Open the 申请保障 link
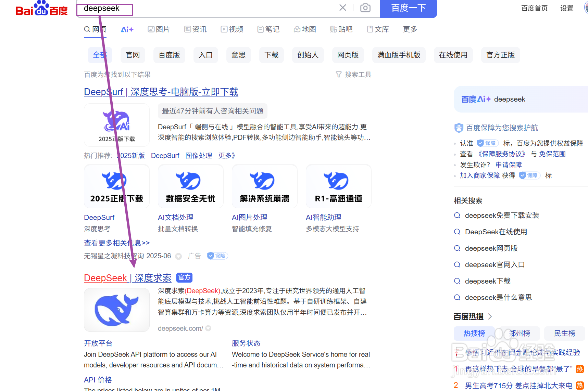The width and height of the screenshot is (588, 391). point(508,165)
